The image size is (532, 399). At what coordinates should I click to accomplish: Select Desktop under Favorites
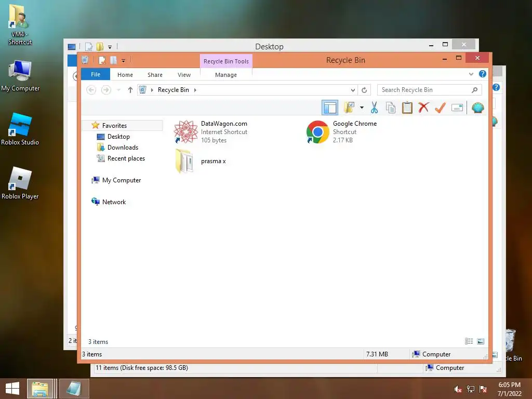click(x=118, y=137)
